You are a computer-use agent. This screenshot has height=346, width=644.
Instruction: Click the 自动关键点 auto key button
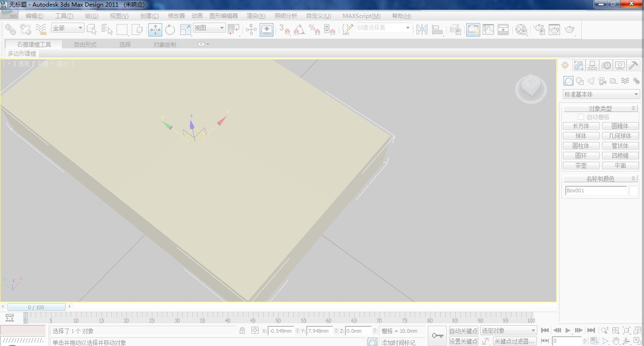point(464,331)
